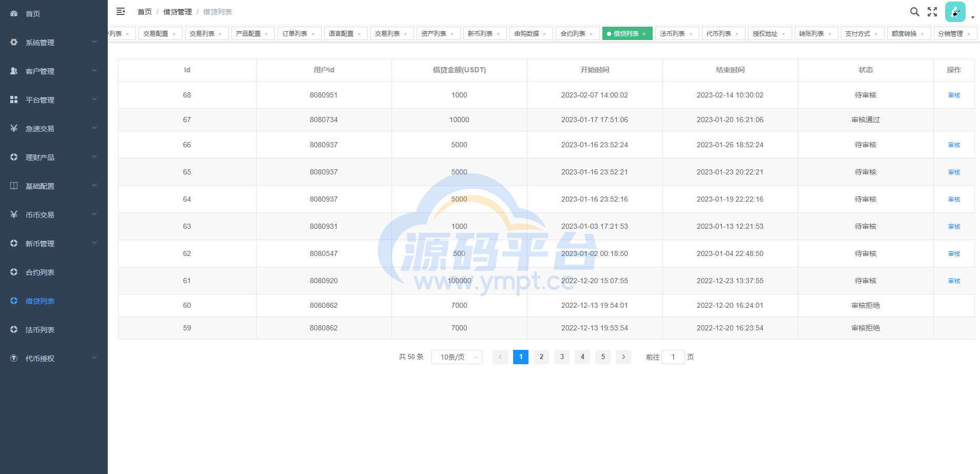The width and height of the screenshot is (980, 474).
Task: Close the 支付方式 tab
Action: 876,34
